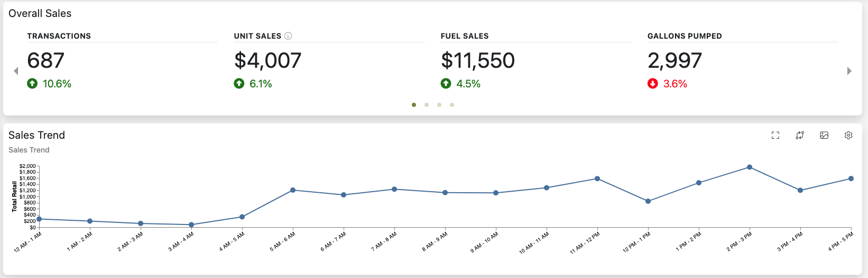Jump to the third carousel page dot

tap(439, 105)
